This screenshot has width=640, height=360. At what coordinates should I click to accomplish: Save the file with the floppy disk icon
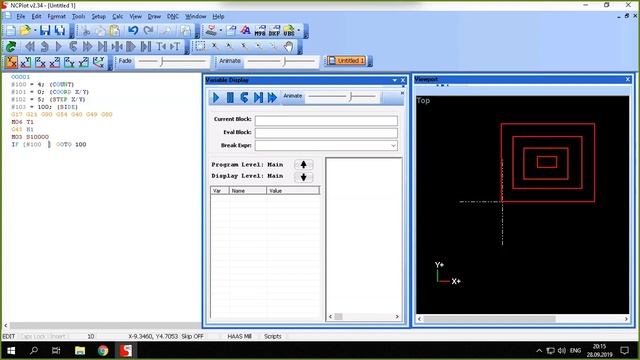[x=45, y=31]
